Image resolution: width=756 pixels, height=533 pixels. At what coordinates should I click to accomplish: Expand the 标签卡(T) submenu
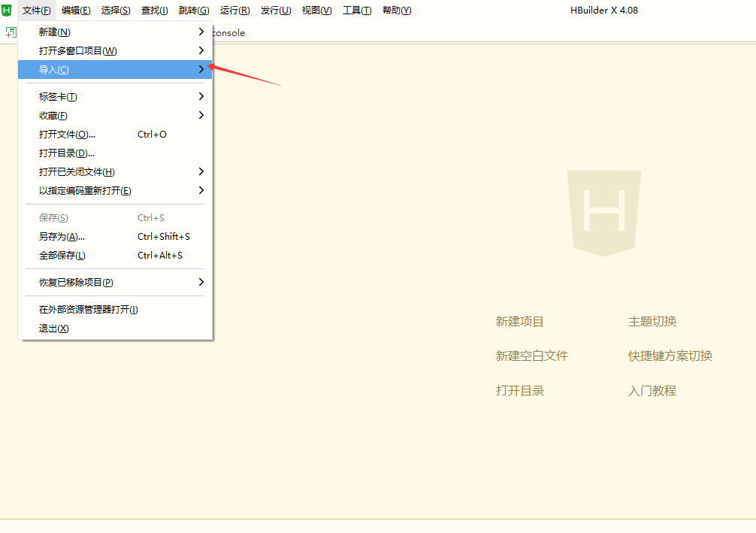[115, 96]
